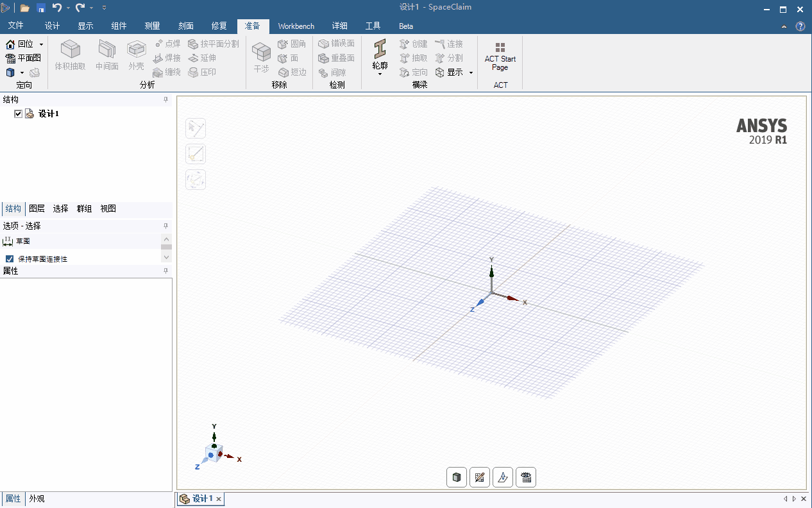
Task: Click the solid mode button at viewport bottom
Action: click(457, 477)
